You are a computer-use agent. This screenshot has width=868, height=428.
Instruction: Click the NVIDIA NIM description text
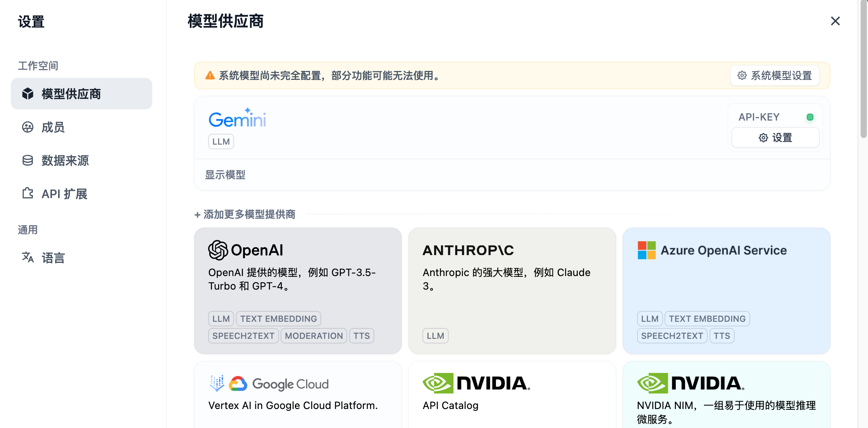[x=727, y=412]
